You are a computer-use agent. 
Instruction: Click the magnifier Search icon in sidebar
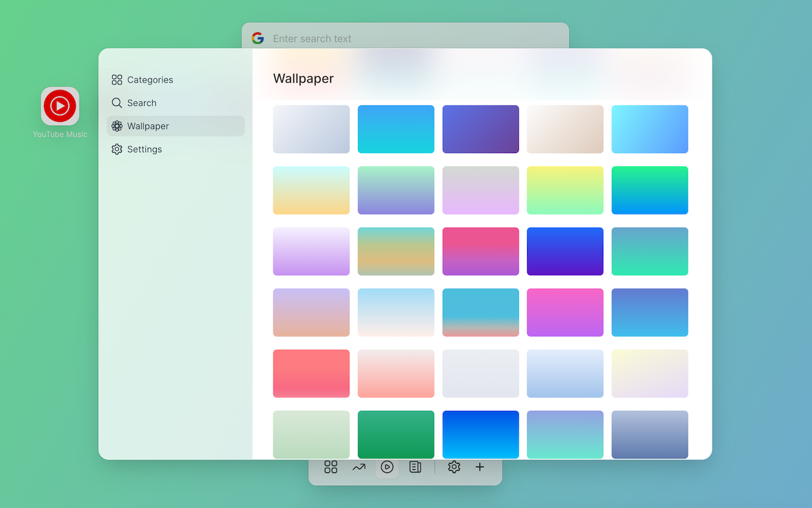point(117,102)
